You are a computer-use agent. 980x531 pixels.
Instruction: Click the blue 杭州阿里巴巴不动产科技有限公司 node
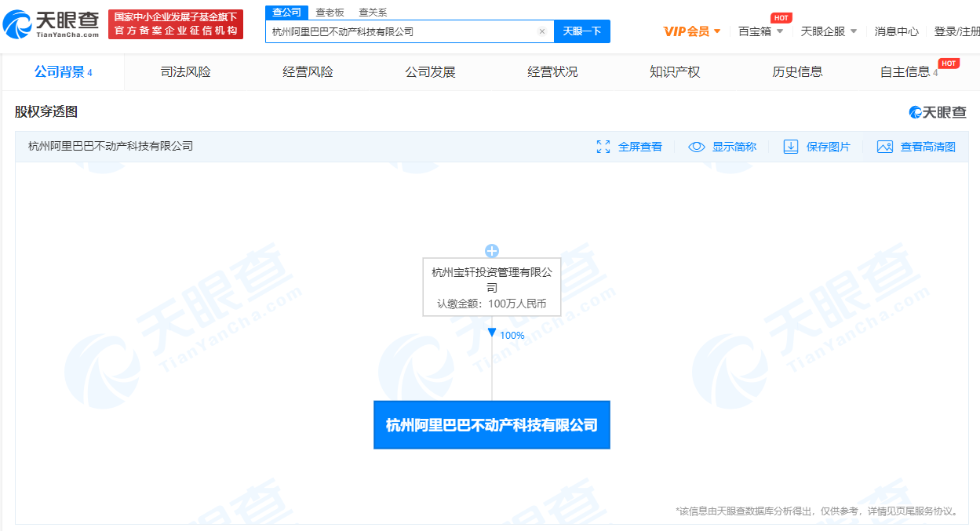(x=492, y=425)
